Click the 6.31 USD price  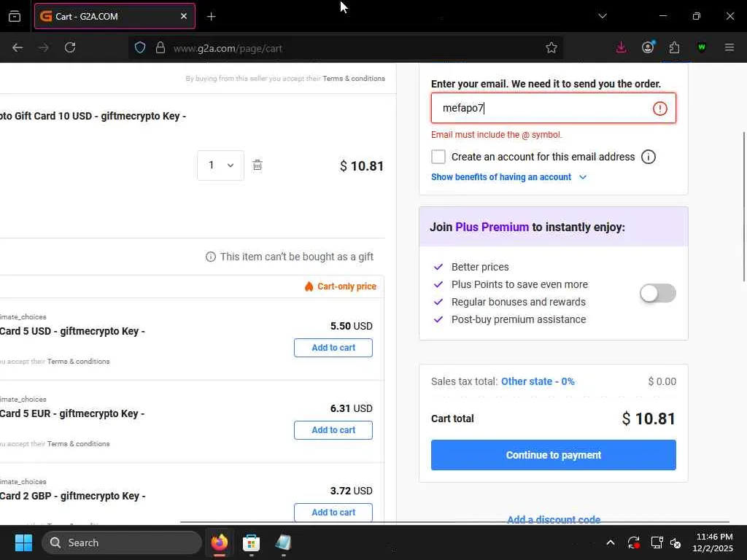click(351, 408)
